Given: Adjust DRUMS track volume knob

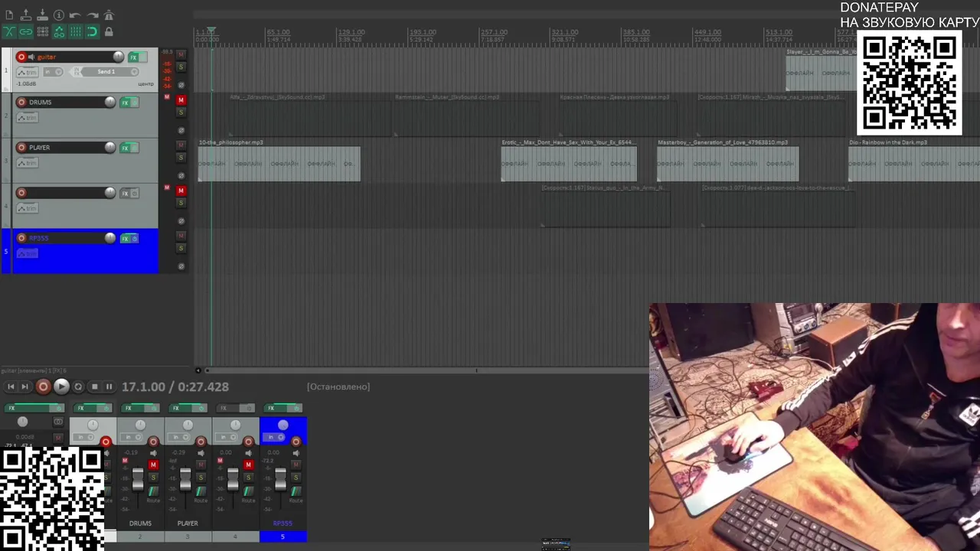Looking at the screenshot, I should click(110, 102).
